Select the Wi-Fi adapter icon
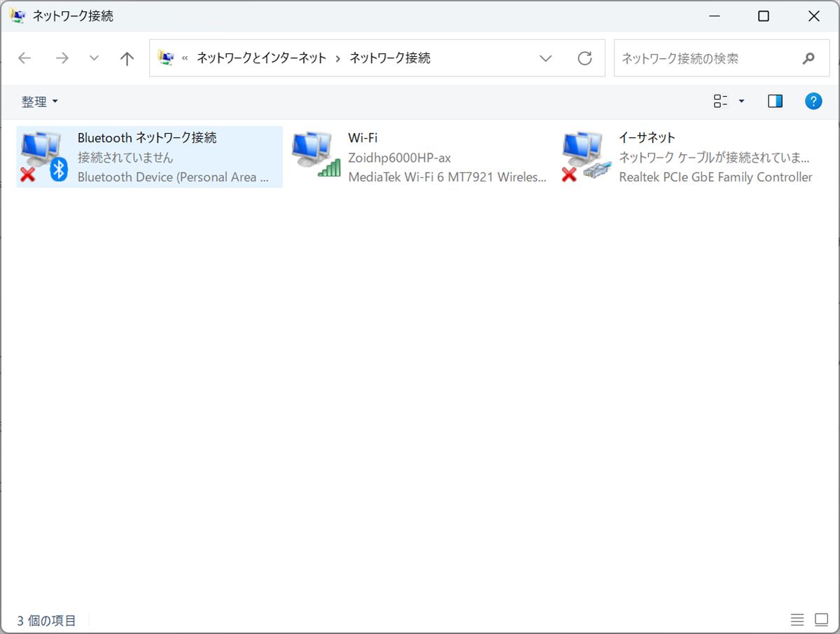Screen dimensions: 840x634 pos(316,154)
